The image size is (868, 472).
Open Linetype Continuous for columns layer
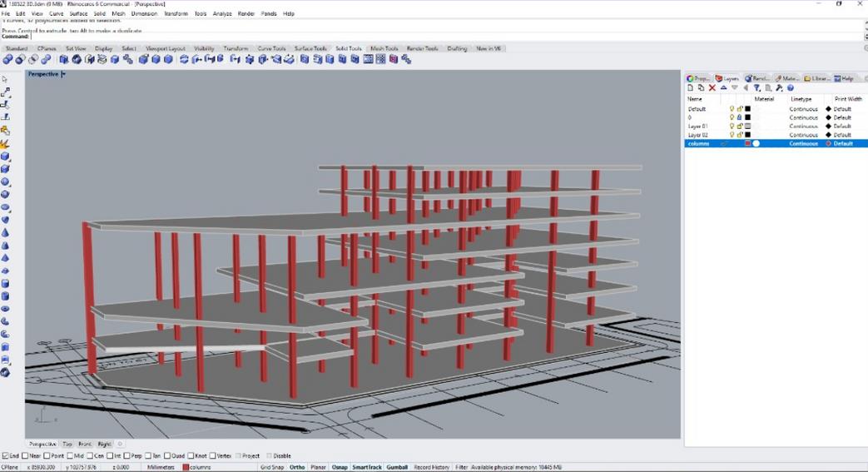[803, 143]
